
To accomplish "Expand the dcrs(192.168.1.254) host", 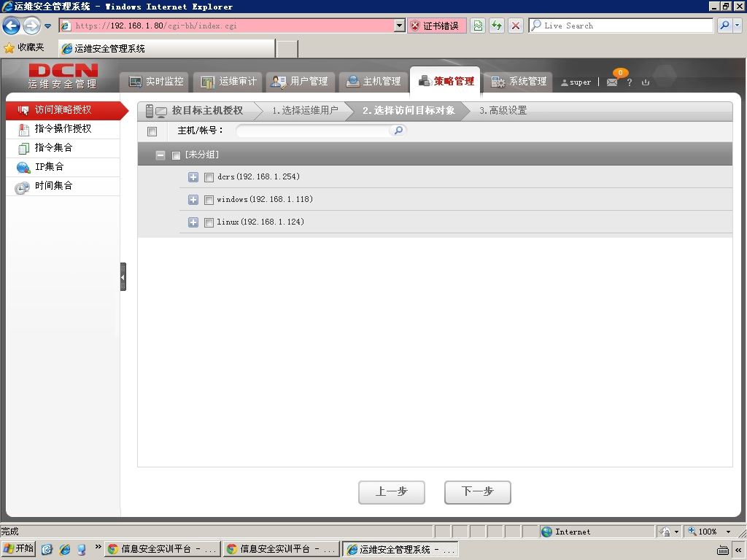I will (x=193, y=177).
